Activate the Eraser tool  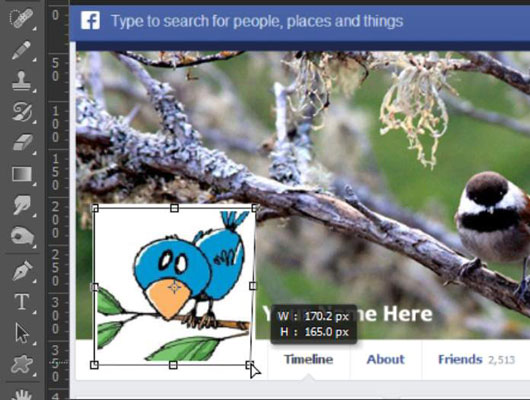(x=22, y=142)
